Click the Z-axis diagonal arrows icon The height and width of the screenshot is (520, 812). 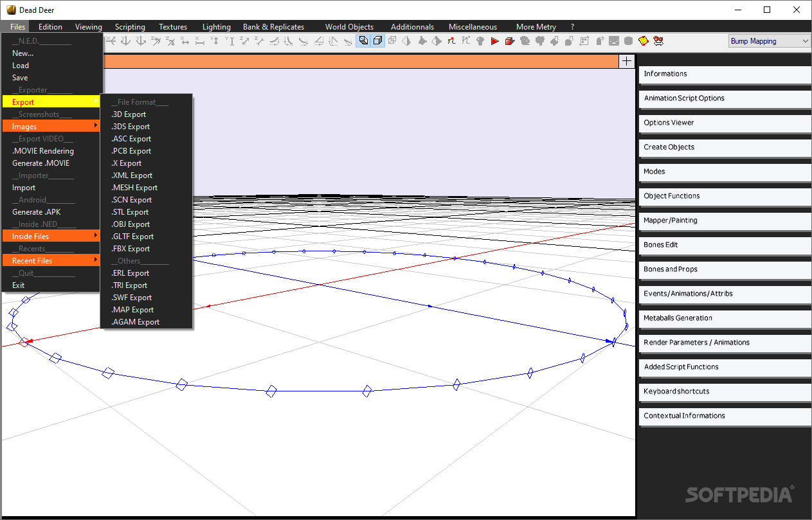pos(244,40)
